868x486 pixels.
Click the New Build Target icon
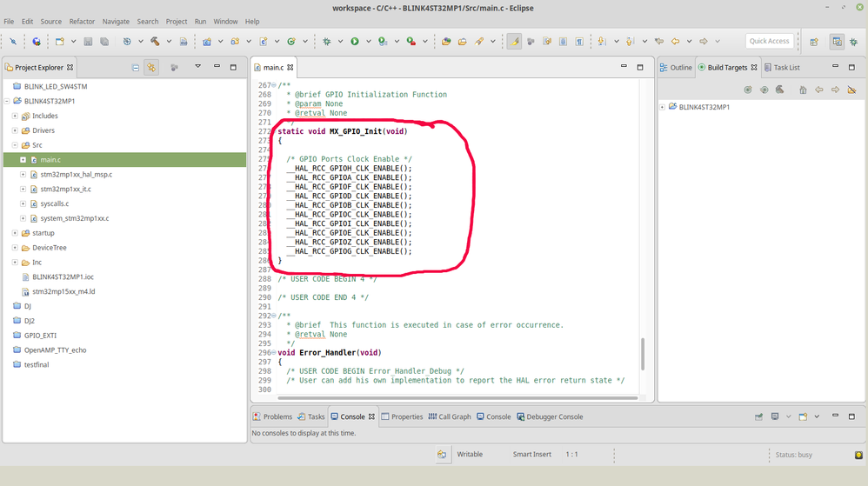click(748, 90)
